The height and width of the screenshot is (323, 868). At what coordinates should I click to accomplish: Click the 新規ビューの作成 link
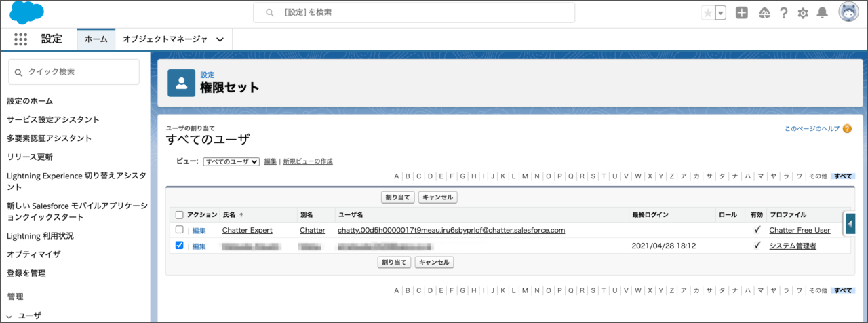(x=308, y=161)
